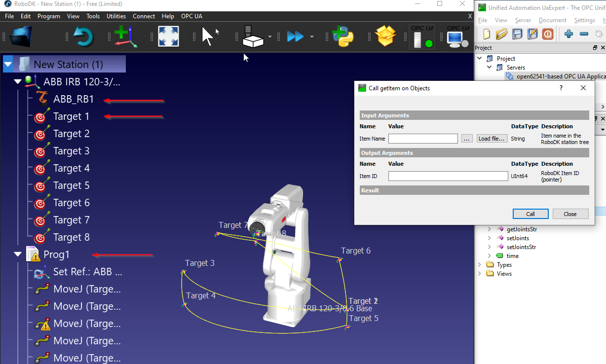
Task: Select Target 5 in the station tree
Action: click(71, 185)
